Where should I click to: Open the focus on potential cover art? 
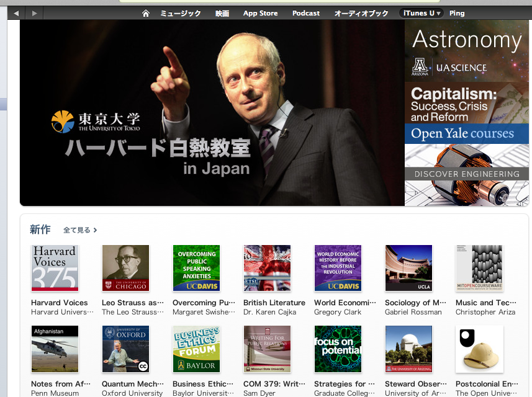point(338,349)
